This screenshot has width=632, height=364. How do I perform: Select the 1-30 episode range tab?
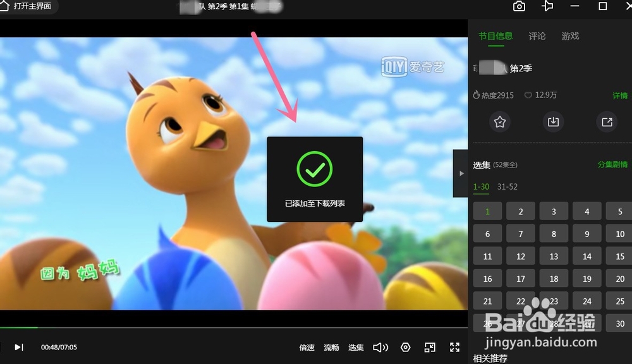(x=481, y=186)
